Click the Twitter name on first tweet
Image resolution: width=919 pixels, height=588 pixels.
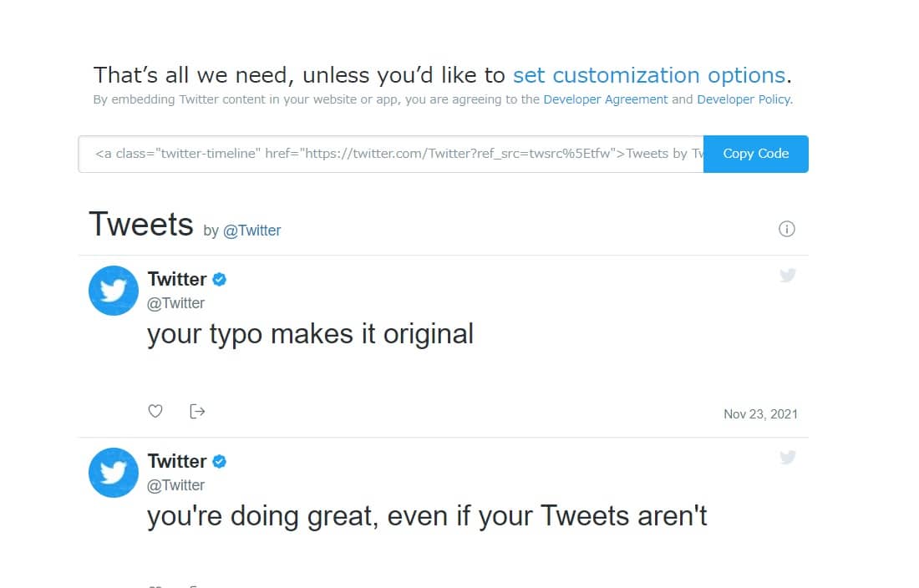[177, 279]
